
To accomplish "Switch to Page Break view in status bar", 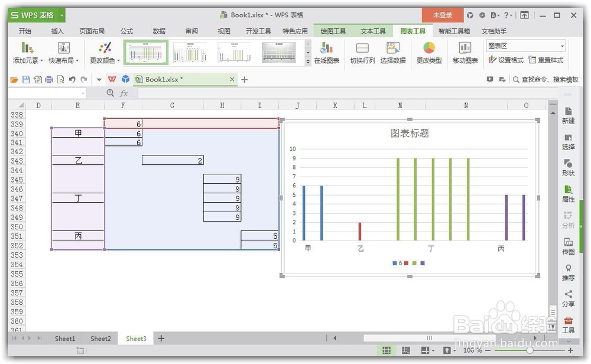I will 405,350.
